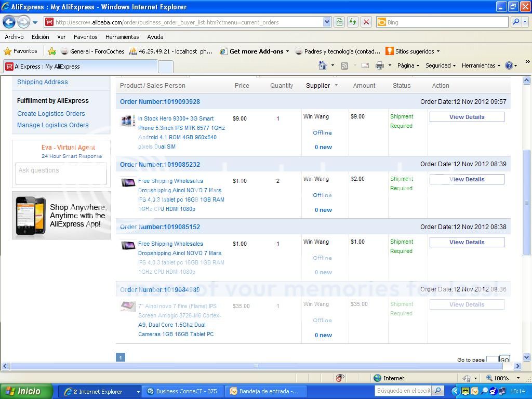Click the Refresh page icon
This screenshot has height=399, width=532.
(x=353, y=22)
